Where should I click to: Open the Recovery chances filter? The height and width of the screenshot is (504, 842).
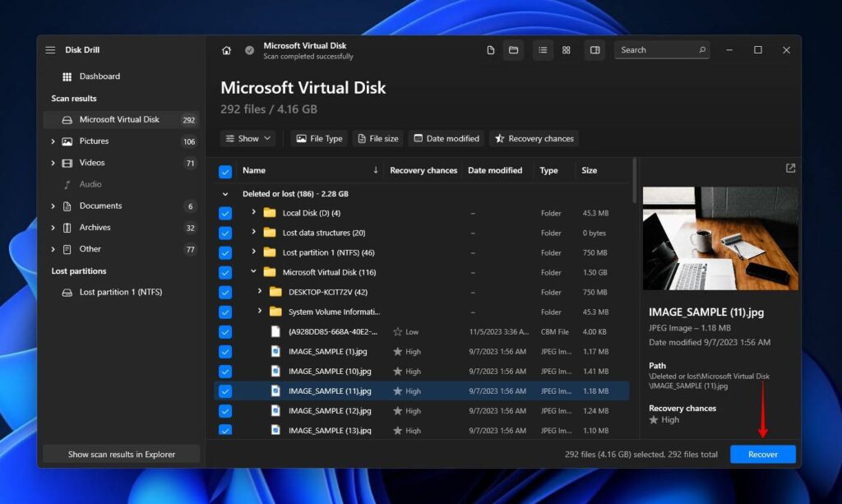point(534,138)
